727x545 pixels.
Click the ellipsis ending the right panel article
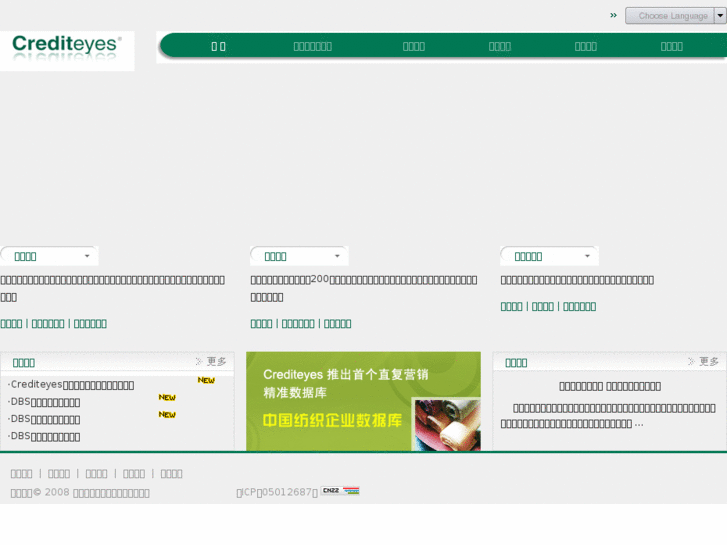coord(639,424)
